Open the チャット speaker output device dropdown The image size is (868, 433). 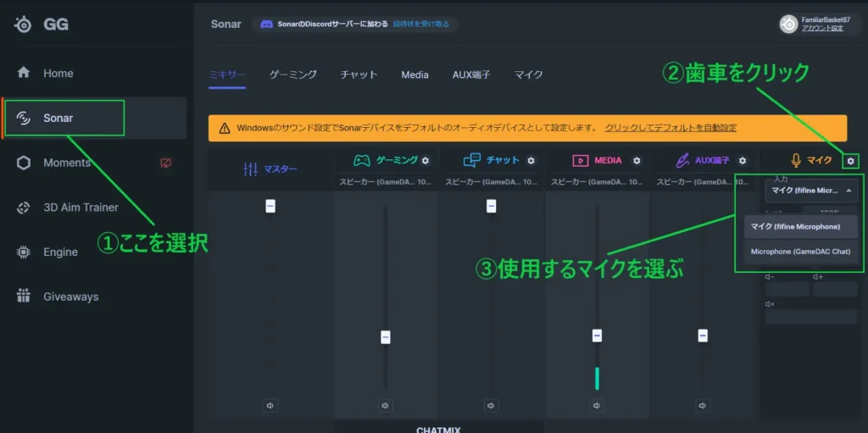click(491, 181)
